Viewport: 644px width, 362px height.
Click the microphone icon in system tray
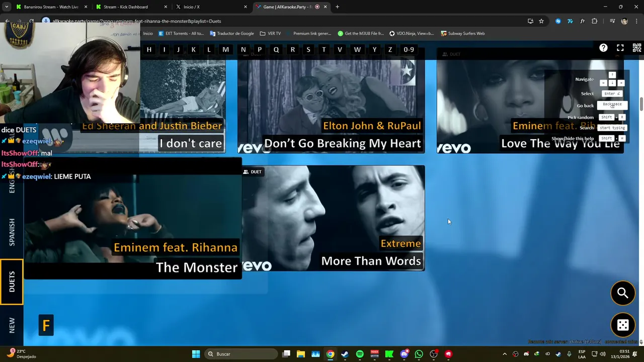click(569, 354)
